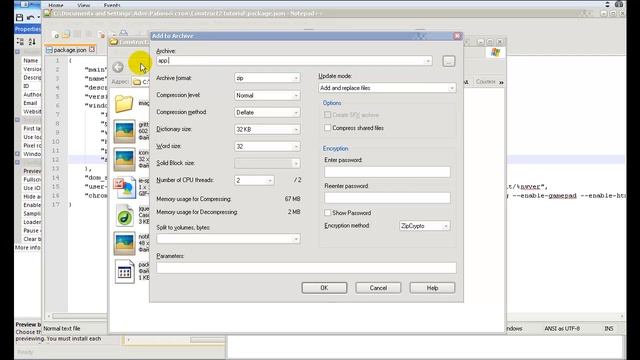
Task: Select the 48-pixel image file icon
Action: pos(124,243)
